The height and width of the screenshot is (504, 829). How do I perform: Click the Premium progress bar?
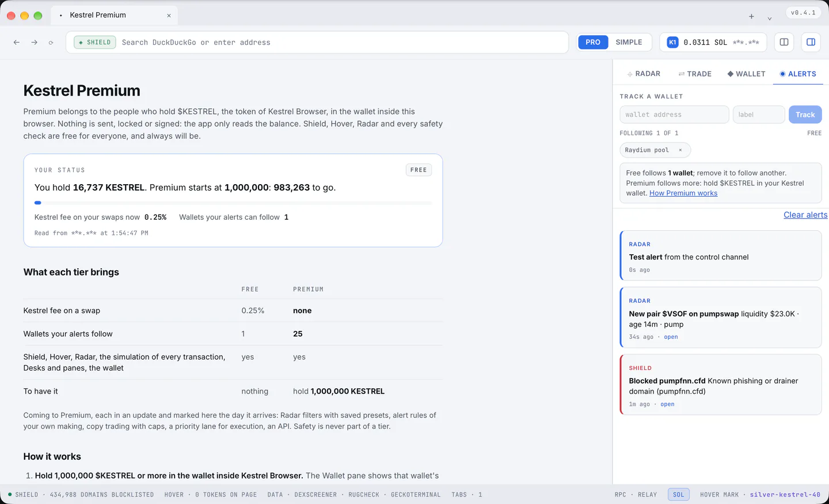pos(233,203)
